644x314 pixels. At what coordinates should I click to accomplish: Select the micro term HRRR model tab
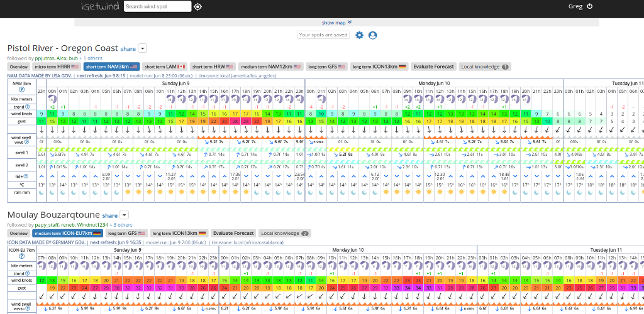[57, 67]
